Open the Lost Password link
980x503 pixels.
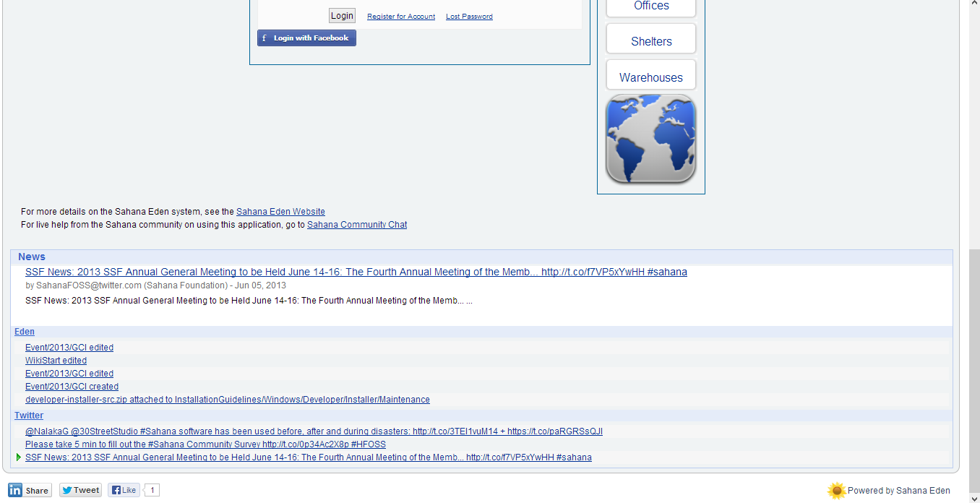[469, 17]
